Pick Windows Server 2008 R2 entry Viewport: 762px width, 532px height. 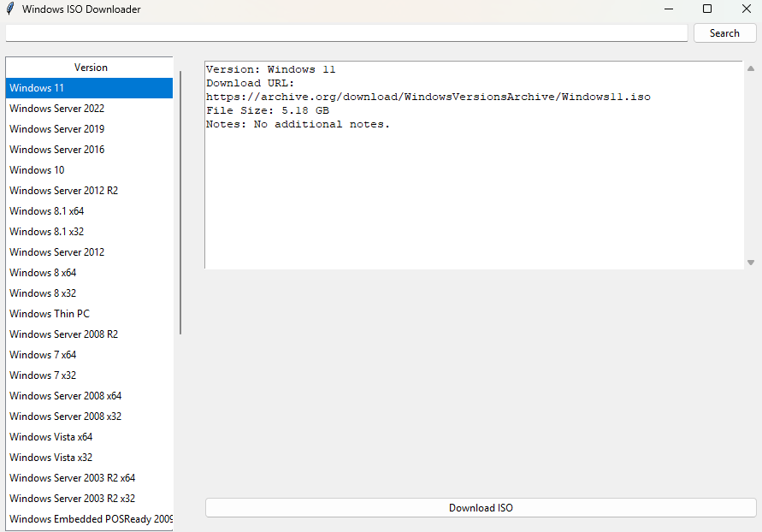pos(90,334)
